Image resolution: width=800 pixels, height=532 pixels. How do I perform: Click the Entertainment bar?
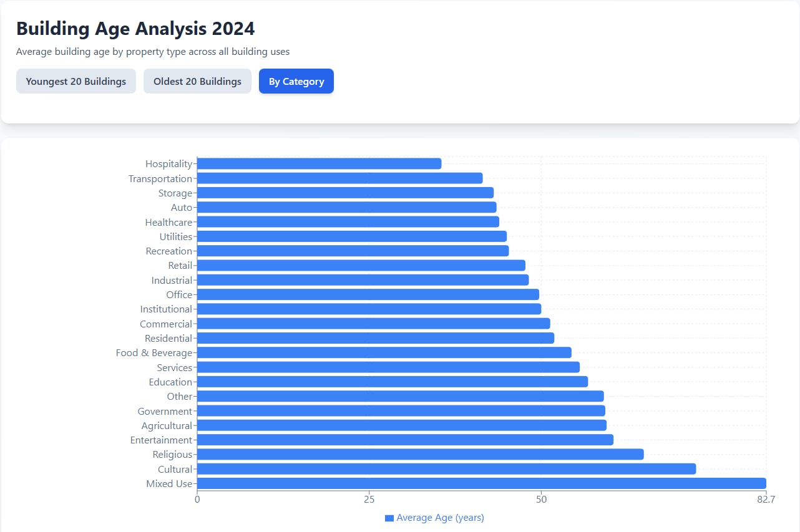pyautogui.click(x=405, y=440)
